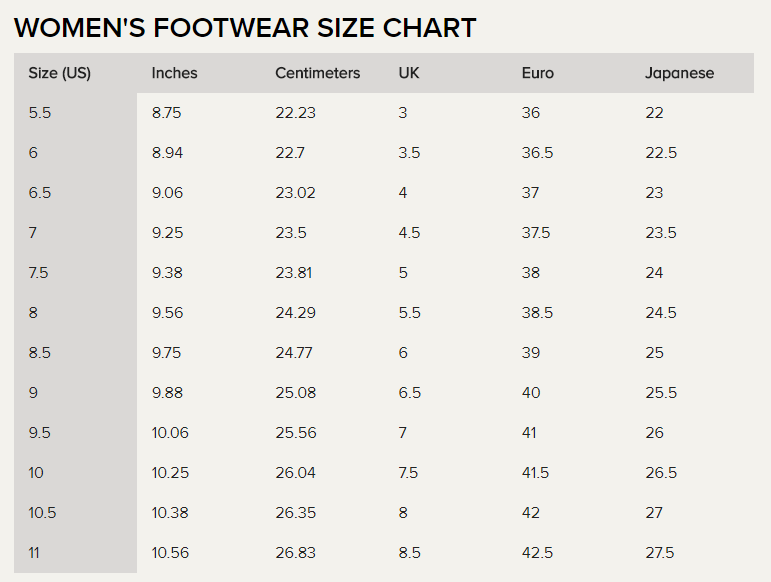771x582 pixels.
Task: Select Euro size 38 cell
Action: (x=531, y=273)
